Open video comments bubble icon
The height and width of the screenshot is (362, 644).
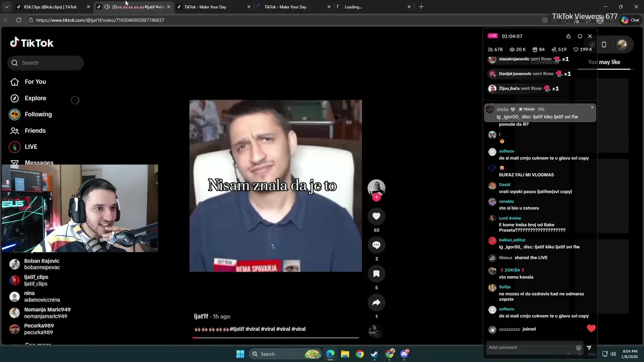[x=376, y=245]
